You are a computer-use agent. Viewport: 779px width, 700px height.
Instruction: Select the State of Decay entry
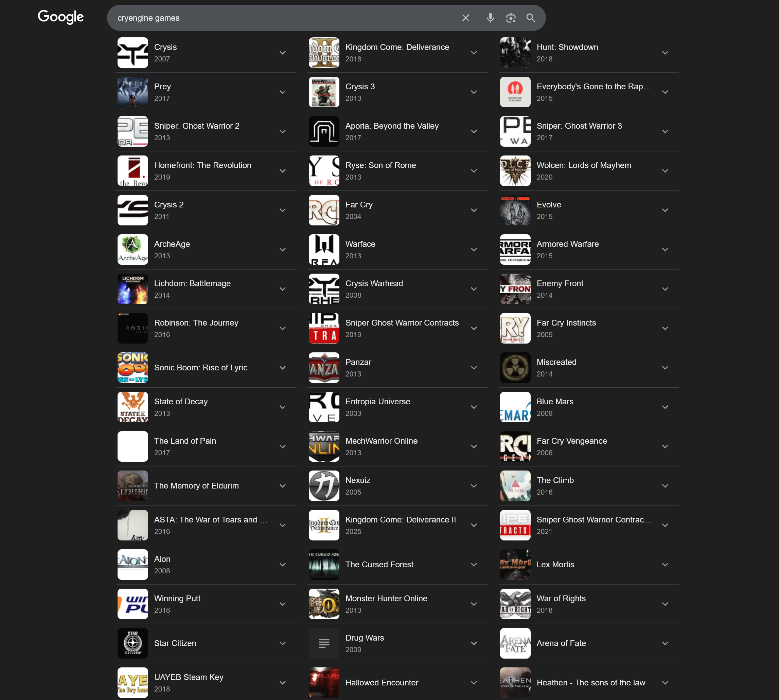pyautogui.click(x=180, y=402)
